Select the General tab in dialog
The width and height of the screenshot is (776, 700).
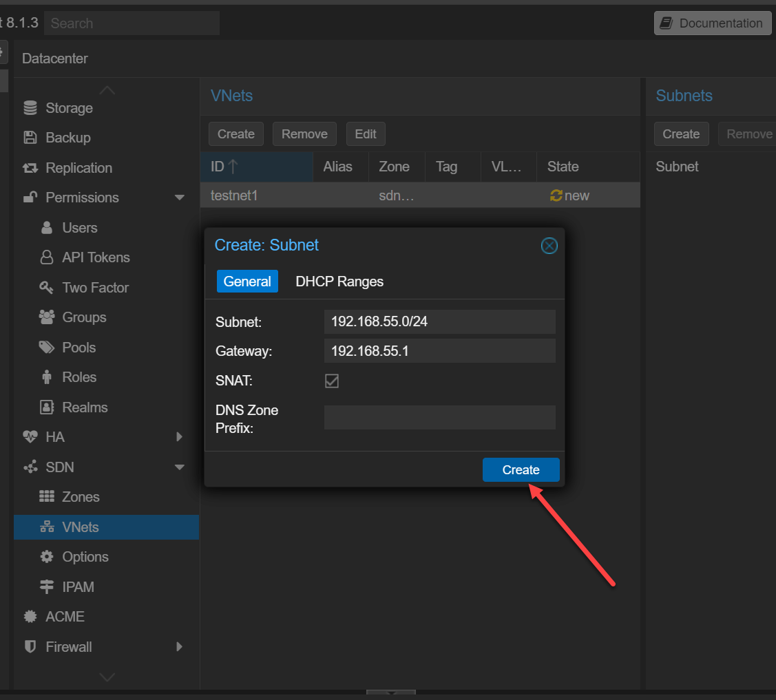point(247,282)
